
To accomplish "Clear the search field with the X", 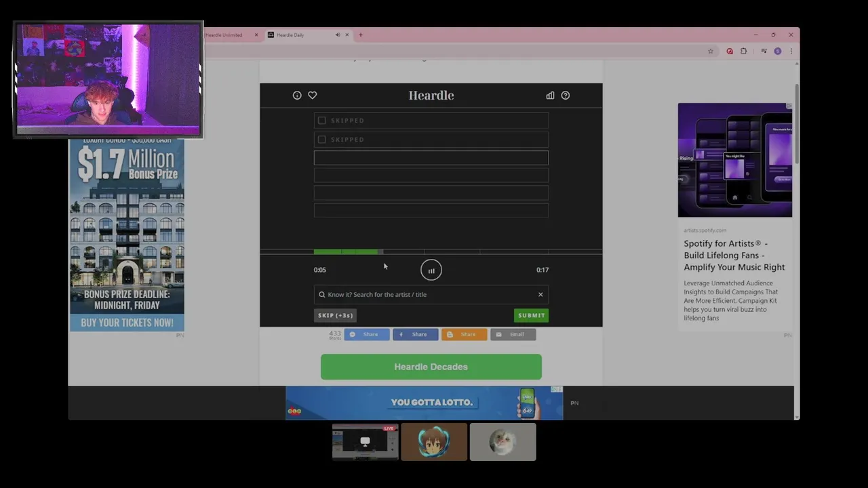I will click(x=540, y=295).
